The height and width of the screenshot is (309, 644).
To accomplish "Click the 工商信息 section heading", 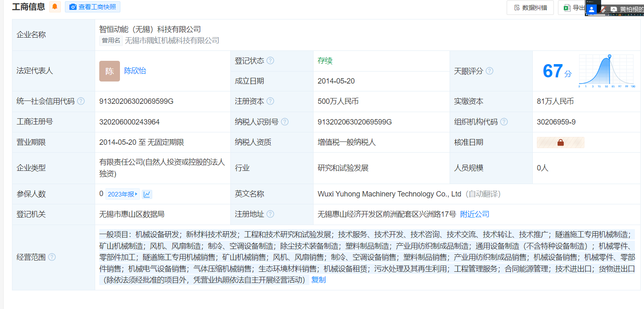I will tap(29, 7).
